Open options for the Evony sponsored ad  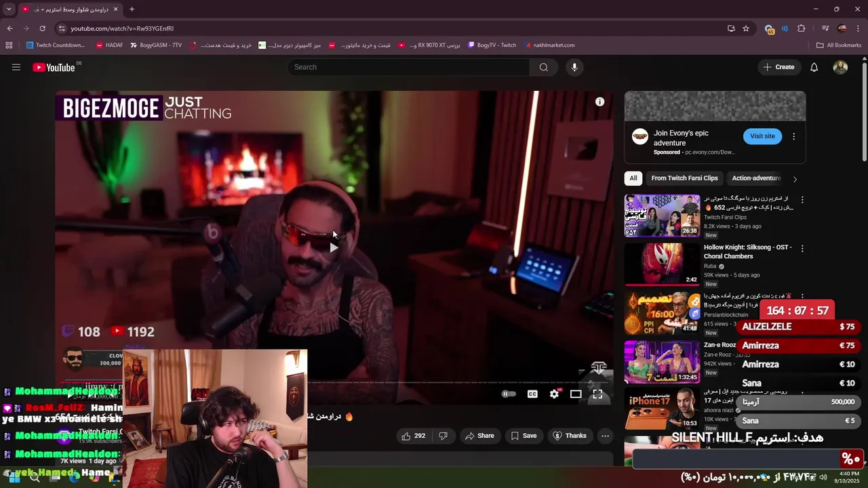point(793,136)
